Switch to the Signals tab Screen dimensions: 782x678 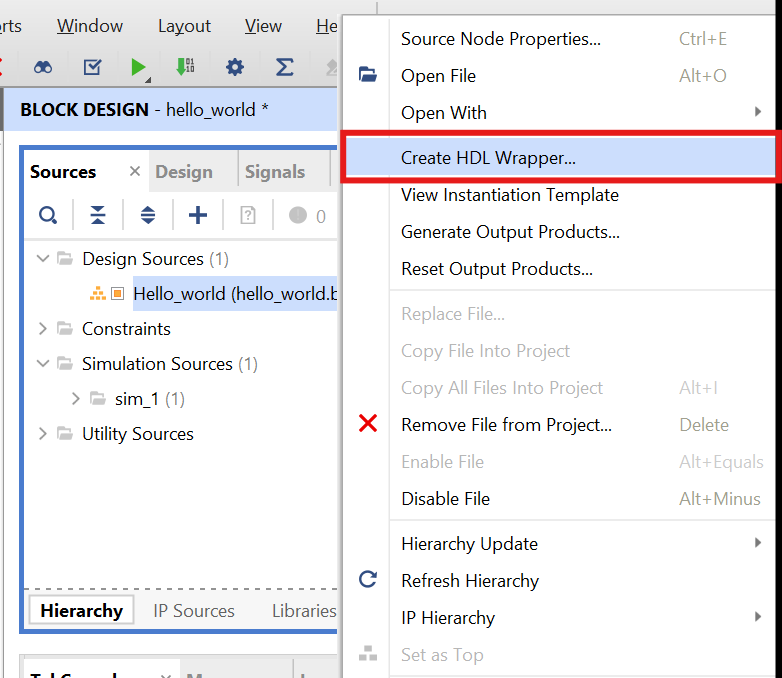[x=274, y=172]
